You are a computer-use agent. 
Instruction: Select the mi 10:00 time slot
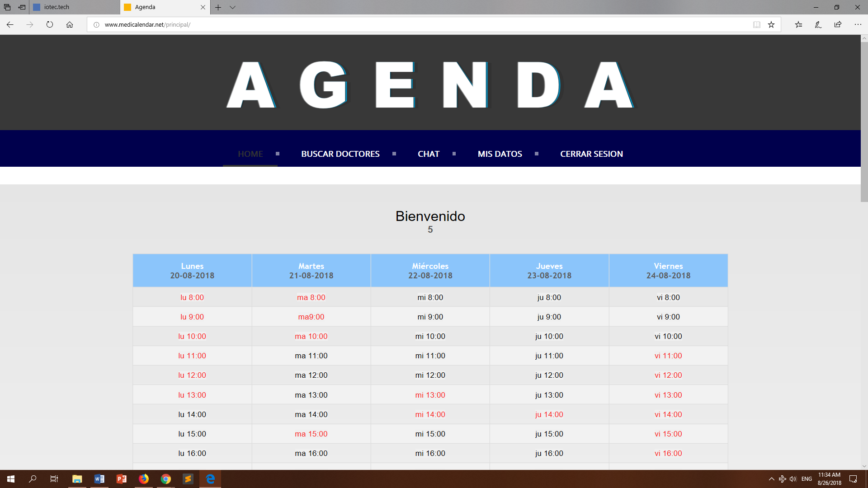coord(430,336)
